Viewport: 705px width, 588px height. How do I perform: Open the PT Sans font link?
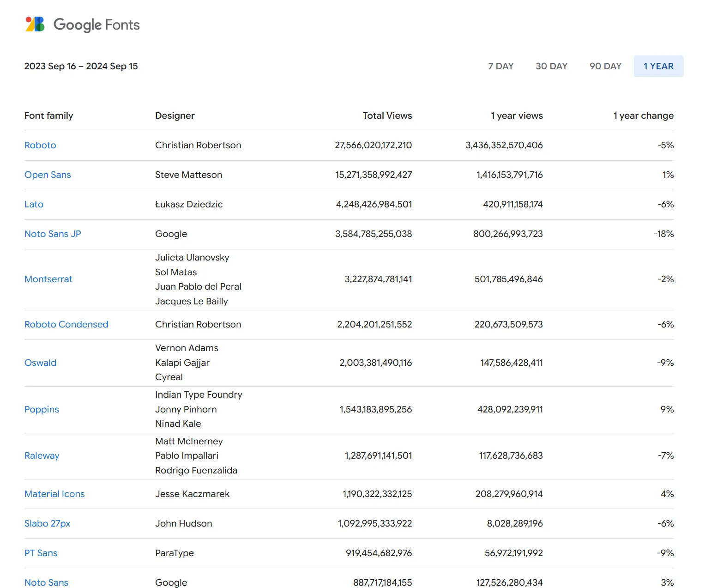click(41, 553)
